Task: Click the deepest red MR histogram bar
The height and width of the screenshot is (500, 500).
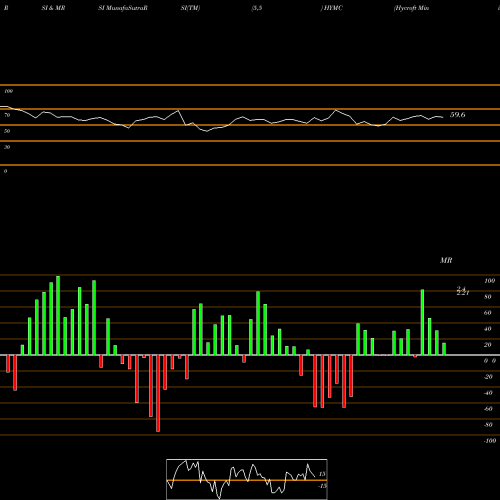Action: pos(158,393)
